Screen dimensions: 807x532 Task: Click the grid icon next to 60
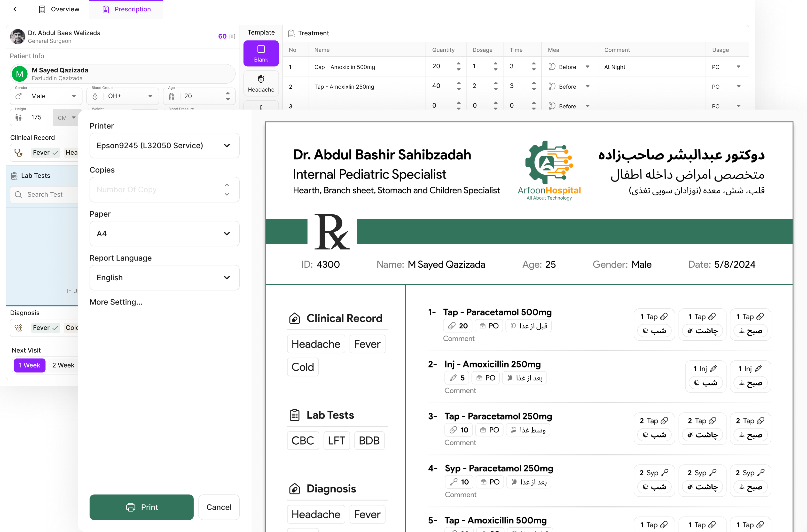[x=232, y=37]
